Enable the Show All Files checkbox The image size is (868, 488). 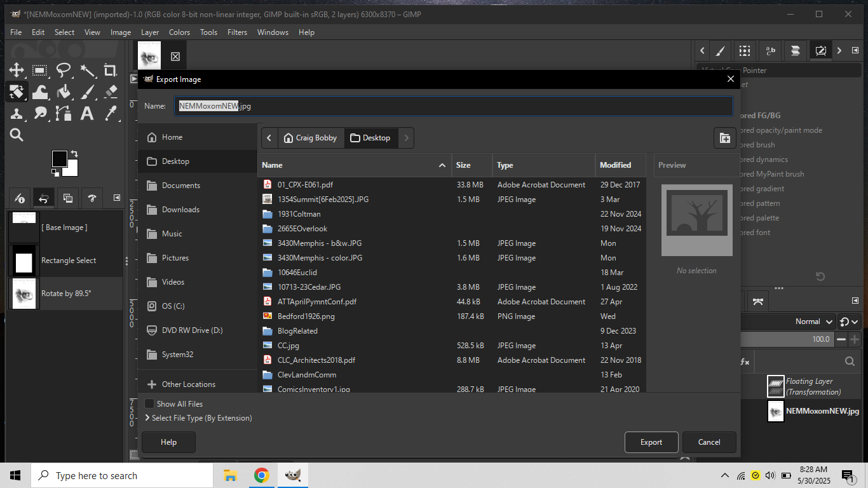(x=149, y=404)
